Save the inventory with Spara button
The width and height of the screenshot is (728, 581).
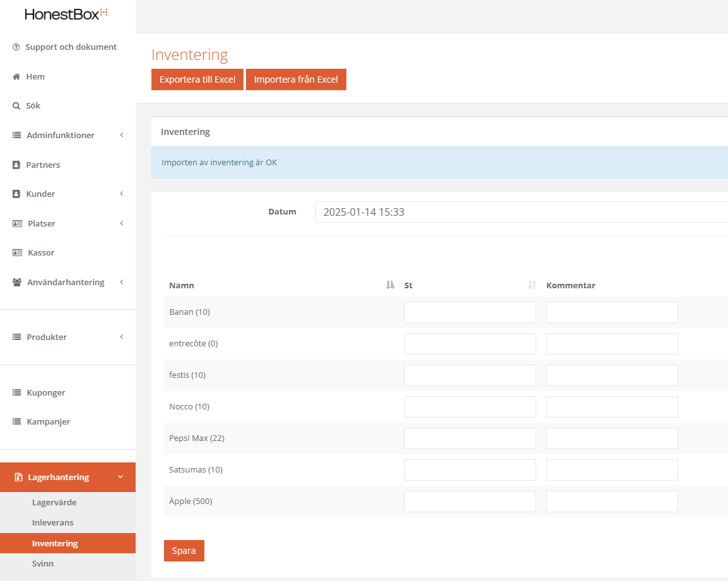(x=184, y=551)
